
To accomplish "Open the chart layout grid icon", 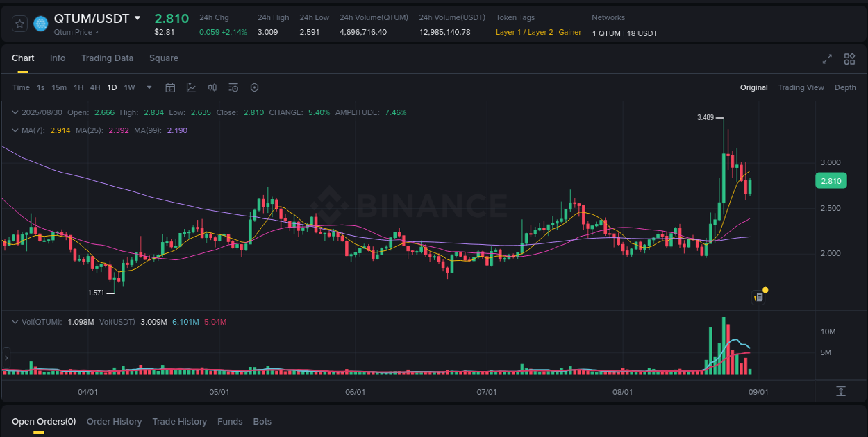I will pyautogui.click(x=849, y=59).
